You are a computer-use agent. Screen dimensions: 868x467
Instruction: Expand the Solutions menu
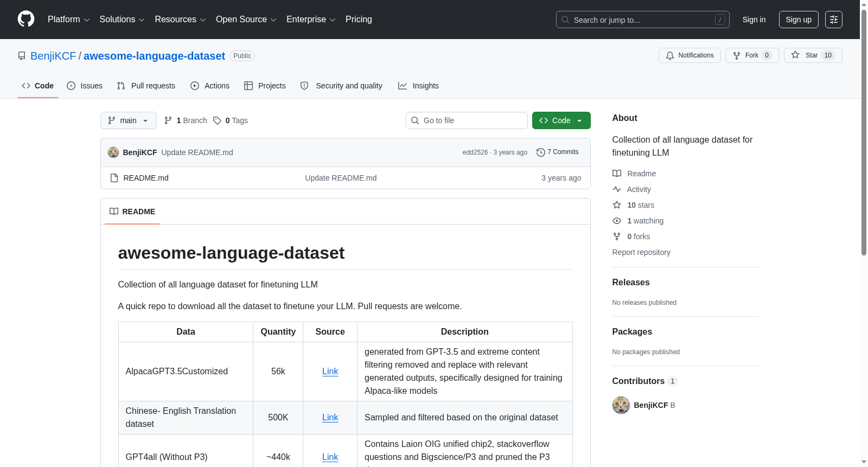click(x=122, y=20)
